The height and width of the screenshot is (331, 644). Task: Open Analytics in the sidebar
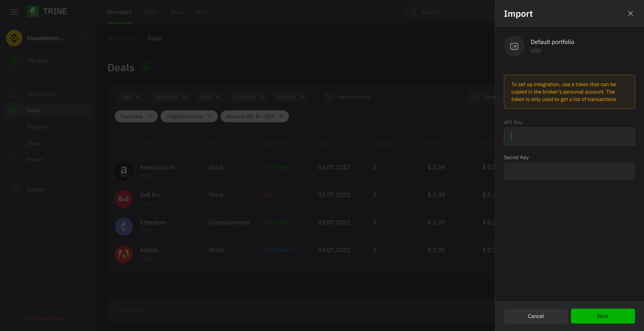pyautogui.click(x=37, y=127)
